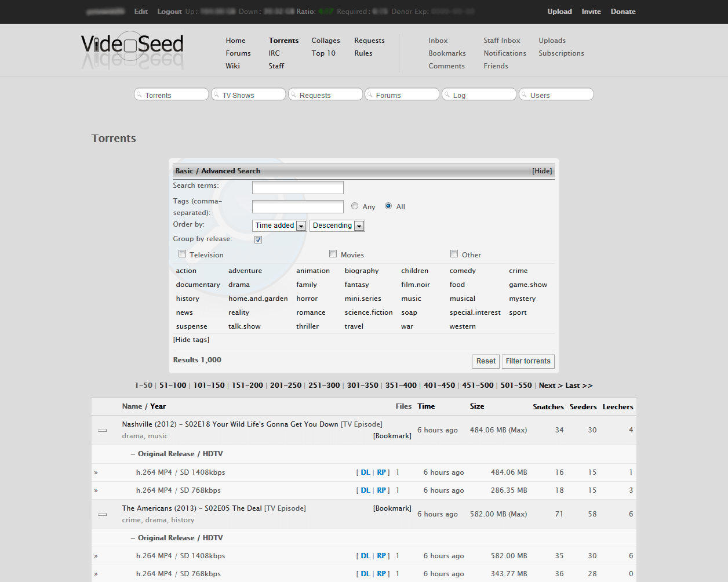Click the Search terms input field

tap(298, 187)
